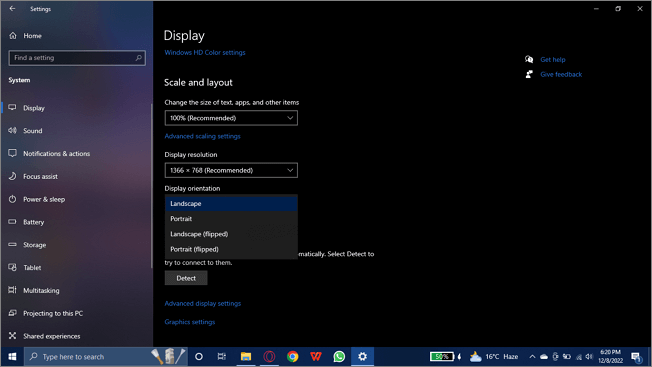Screen dimensions: 652x367
Task: Choose Portrait orientation option
Action: click(231, 219)
